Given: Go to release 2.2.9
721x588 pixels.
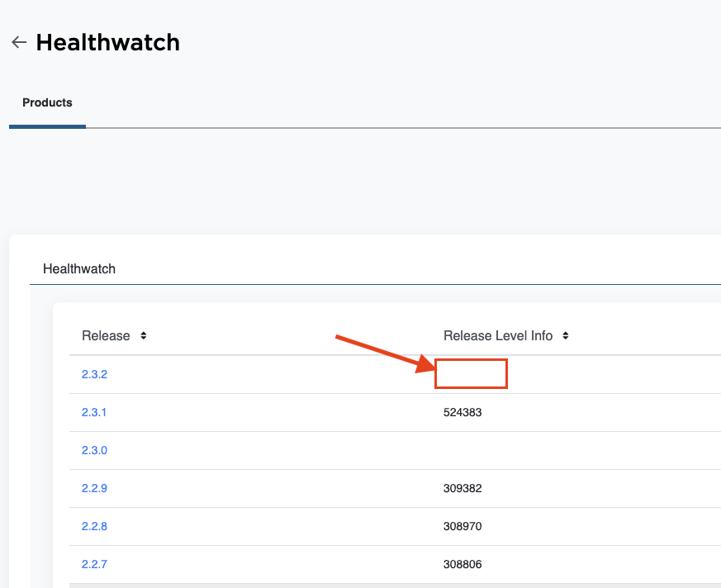Looking at the screenshot, I should pyautogui.click(x=95, y=488).
